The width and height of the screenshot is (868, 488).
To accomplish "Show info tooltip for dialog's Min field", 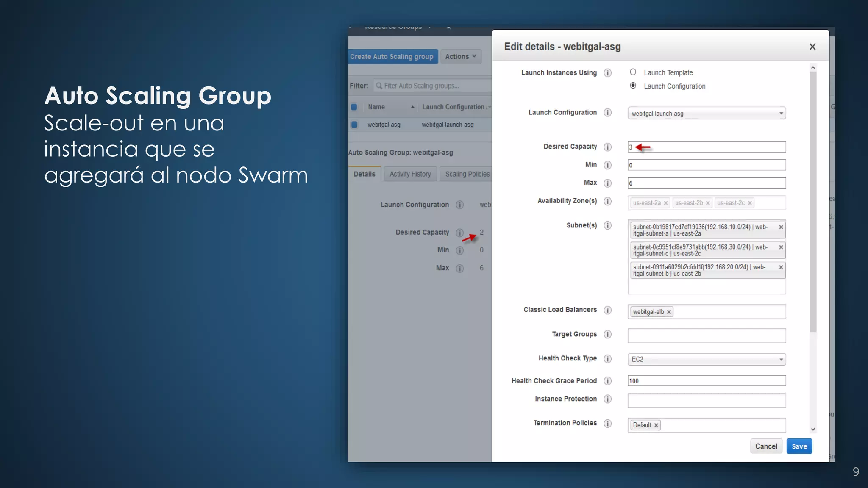I will (607, 165).
